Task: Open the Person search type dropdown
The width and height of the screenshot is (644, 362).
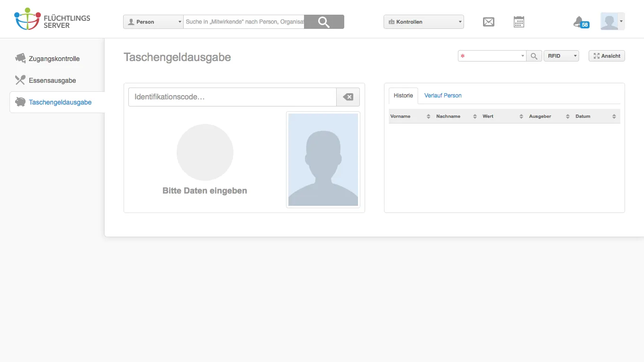Action: point(153,22)
